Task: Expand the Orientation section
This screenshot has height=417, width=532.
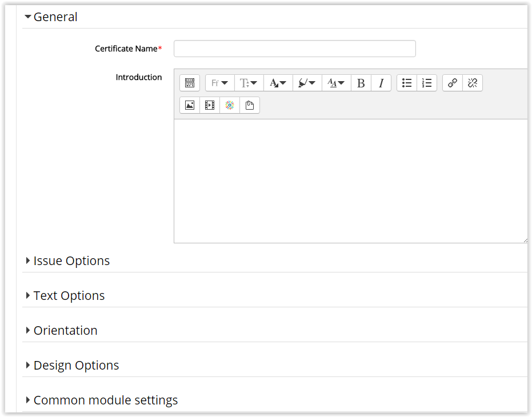Action: [62, 331]
